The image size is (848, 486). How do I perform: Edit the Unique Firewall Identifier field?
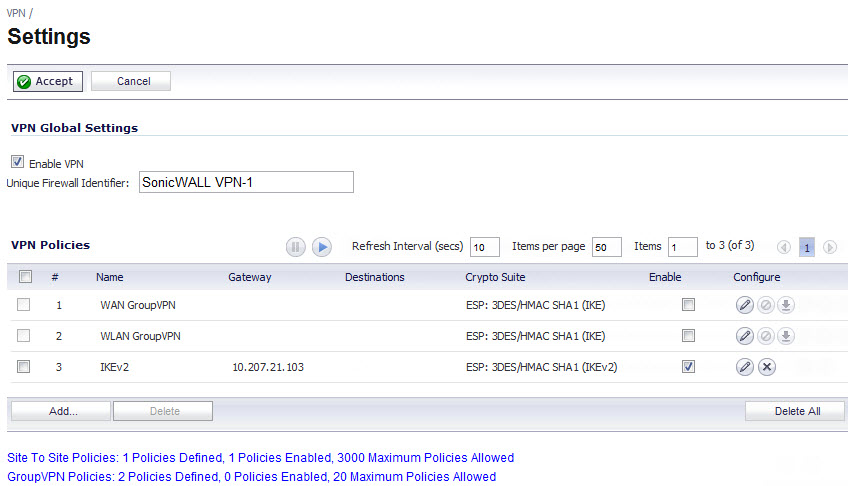(246, 182)
